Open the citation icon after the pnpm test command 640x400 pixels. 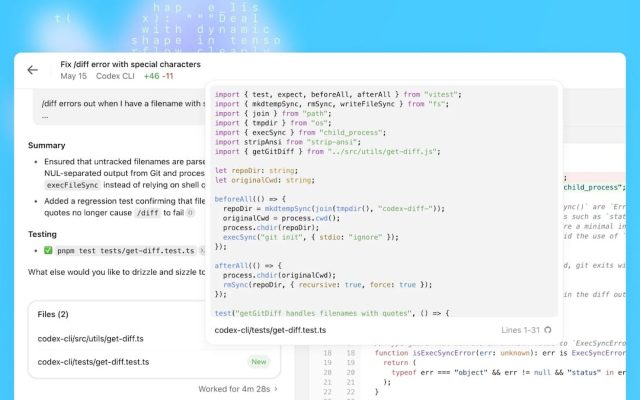click(202, 251)
